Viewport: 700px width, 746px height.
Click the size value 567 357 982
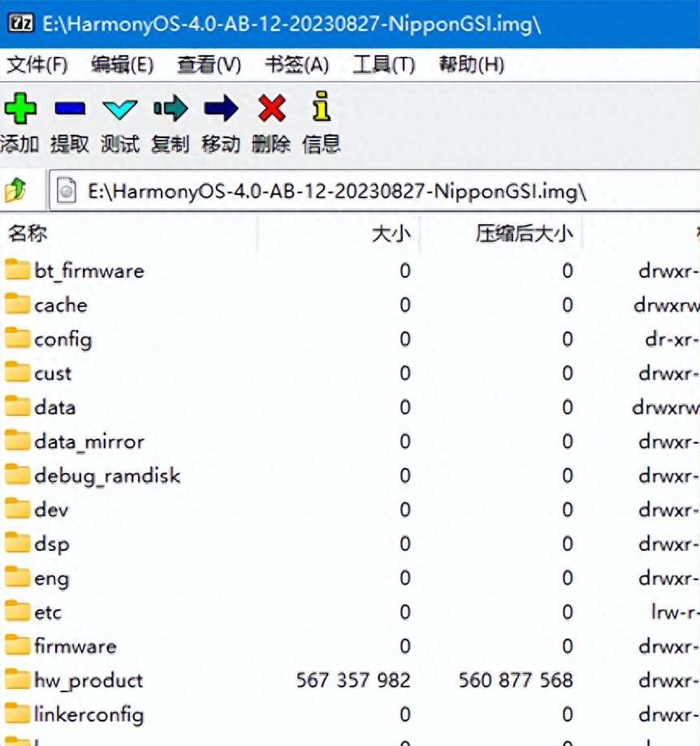[353, 680]
